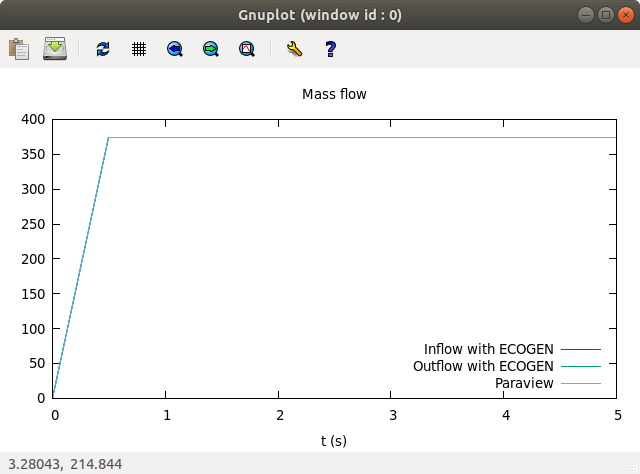Toggle the Outflow with ECOGEN legend entry
This screenshot has width=640, height=474.
483,366
